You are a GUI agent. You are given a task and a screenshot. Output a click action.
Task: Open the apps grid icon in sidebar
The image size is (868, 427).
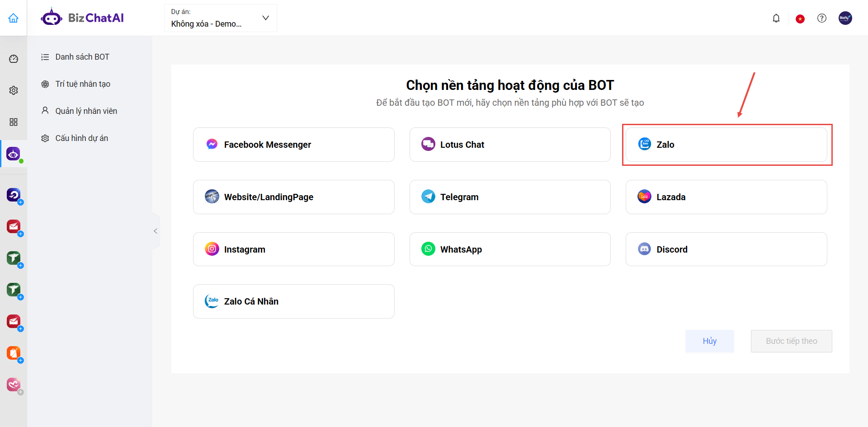coord(14,122)
